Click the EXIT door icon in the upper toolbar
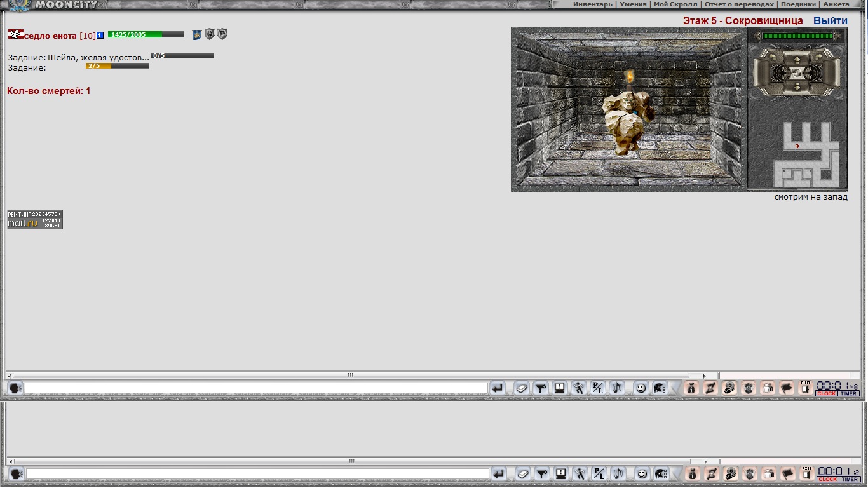The image size is (868, 488). (806, 388)
